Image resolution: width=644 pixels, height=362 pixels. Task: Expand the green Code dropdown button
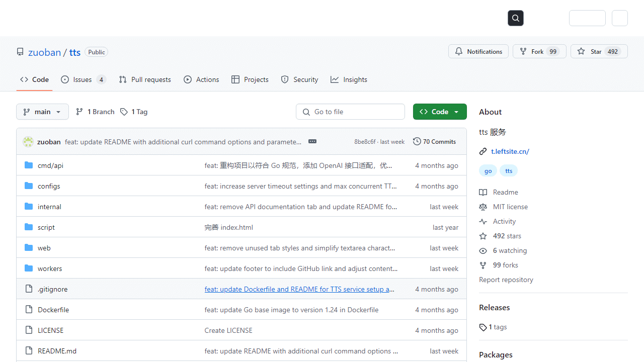click(440, 112)
